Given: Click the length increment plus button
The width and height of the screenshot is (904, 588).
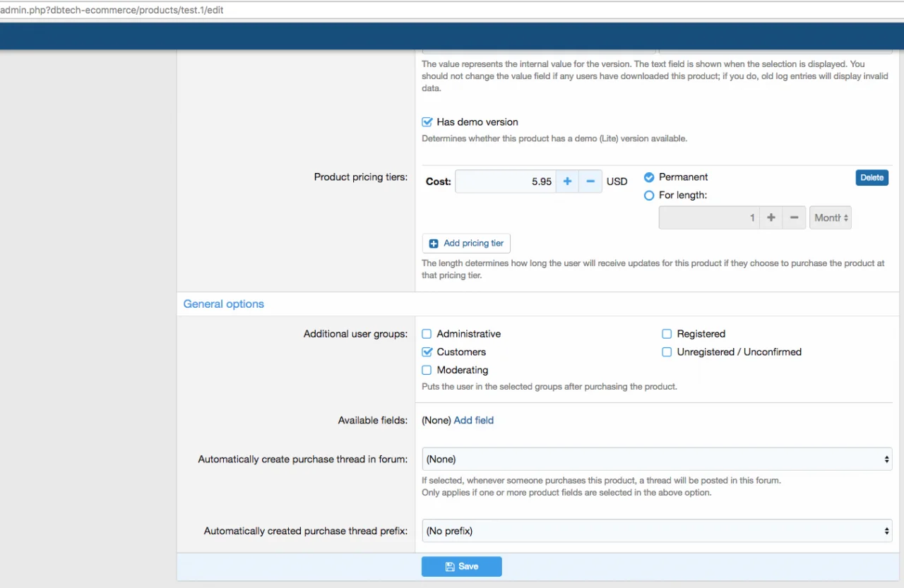Looking at the screenshot, I should point(771,218).
